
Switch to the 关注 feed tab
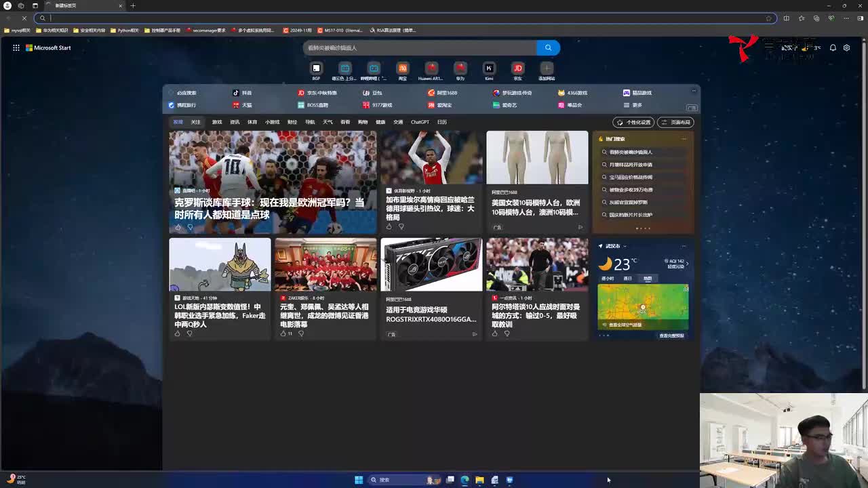(x=195, y=122)
